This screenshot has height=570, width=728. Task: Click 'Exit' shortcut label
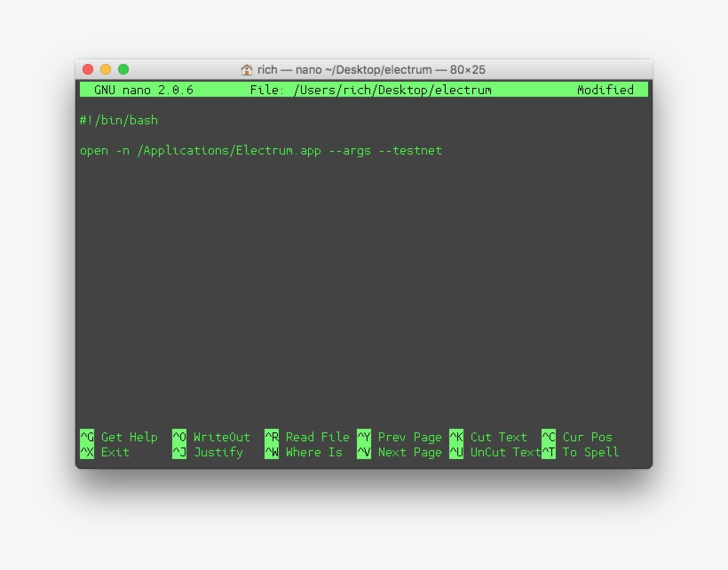115,452
